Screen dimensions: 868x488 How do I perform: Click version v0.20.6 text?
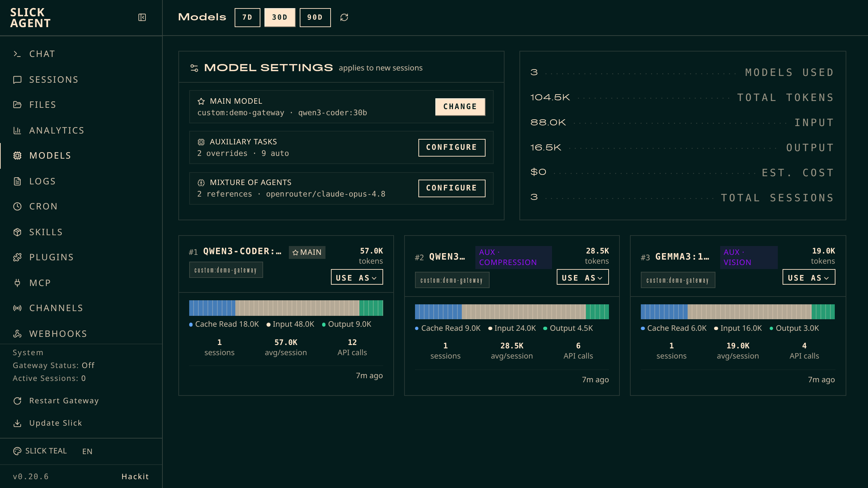click(31, 476)
